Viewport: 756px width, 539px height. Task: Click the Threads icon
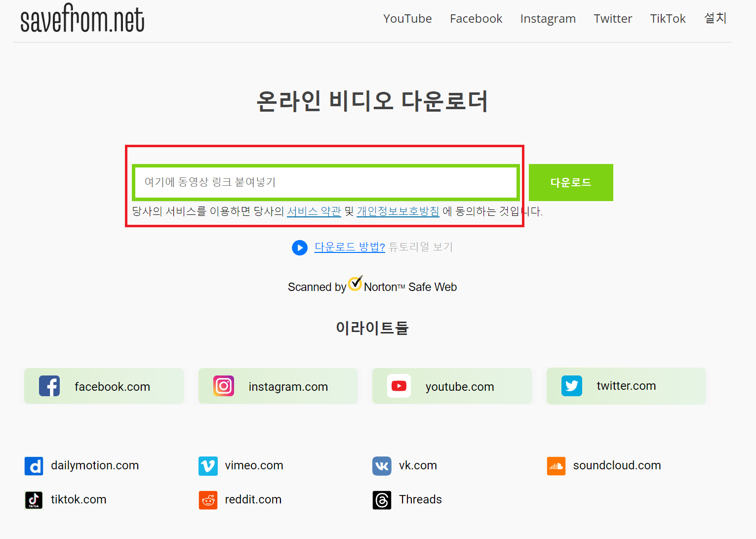tap(382, 500)
